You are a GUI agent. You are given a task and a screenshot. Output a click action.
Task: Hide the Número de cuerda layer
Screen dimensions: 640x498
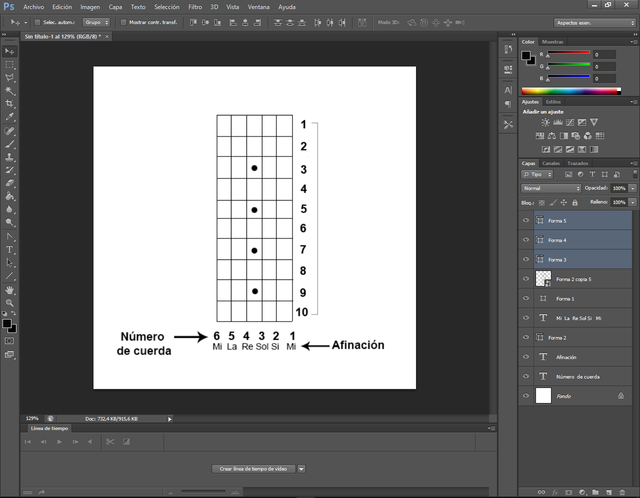coord(526,376)
